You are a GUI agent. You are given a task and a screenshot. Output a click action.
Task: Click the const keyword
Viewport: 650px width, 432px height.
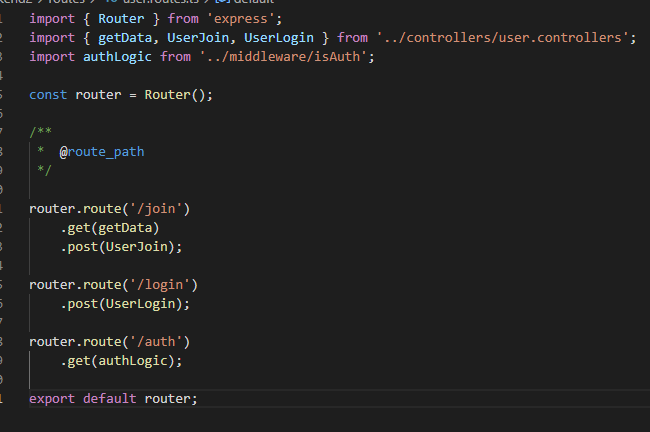pyautogui.click(x=48, y=95)
